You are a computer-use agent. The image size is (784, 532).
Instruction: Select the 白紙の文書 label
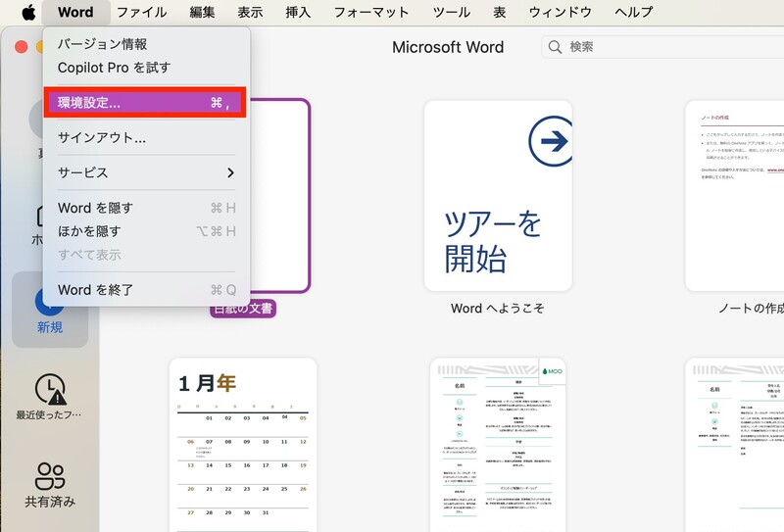[x=243, y=309]
